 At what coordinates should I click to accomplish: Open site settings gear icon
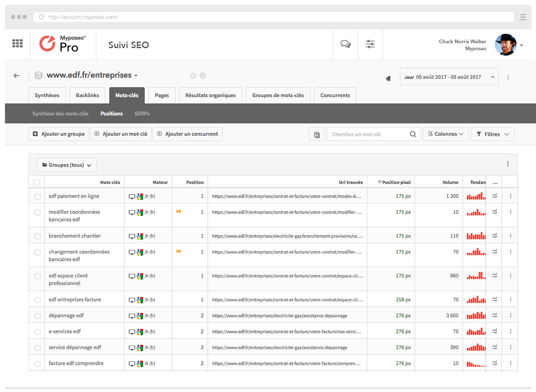click(193, 75)
